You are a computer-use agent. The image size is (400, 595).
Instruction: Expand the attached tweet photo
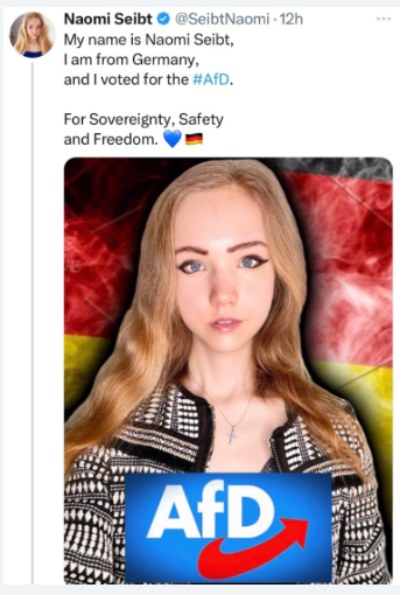pos(228,370)
